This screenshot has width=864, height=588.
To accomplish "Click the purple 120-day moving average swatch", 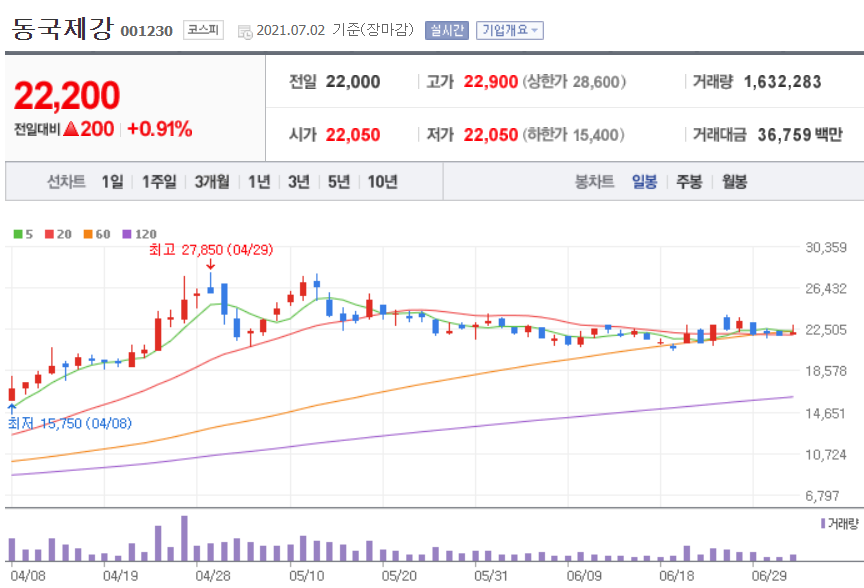I will pyautogui.click(x=127, y=234).
